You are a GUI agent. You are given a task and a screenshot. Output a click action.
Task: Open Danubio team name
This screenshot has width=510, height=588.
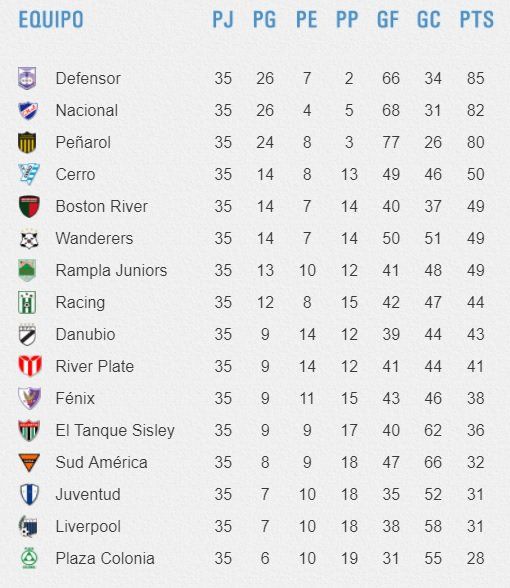(85, 334)
